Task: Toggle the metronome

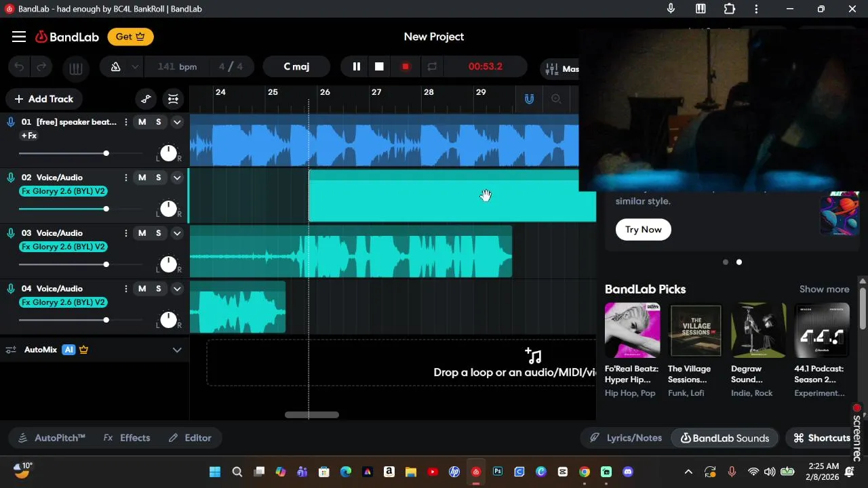Action: [115, 67]
